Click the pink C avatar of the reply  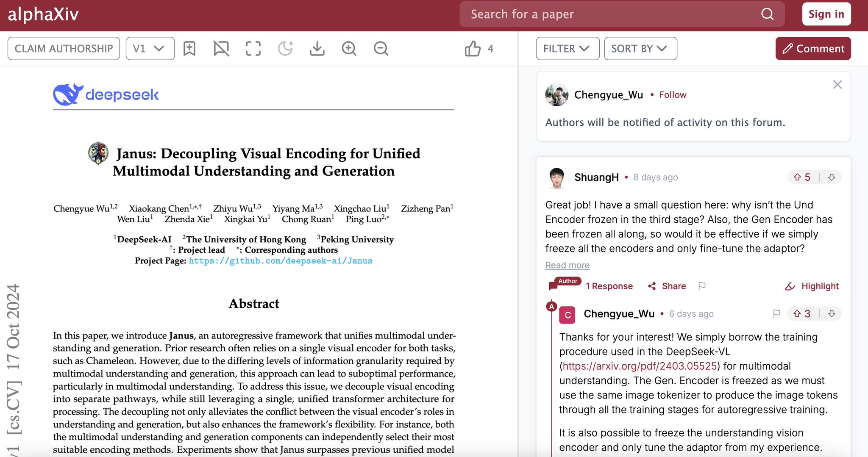click(567, 315)
